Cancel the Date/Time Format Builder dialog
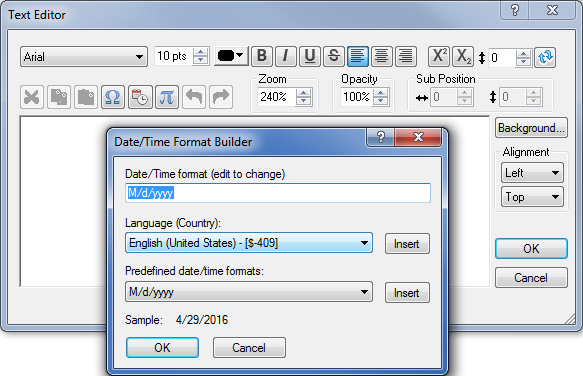The width and height of the screenshot is (583, 376). click(x=249, y=348)
